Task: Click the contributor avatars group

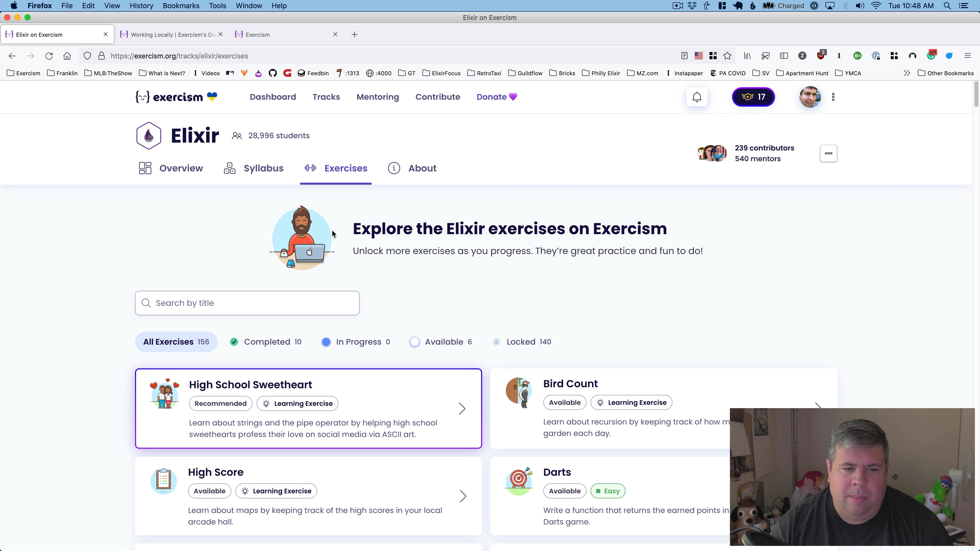Action: point(712,153)
